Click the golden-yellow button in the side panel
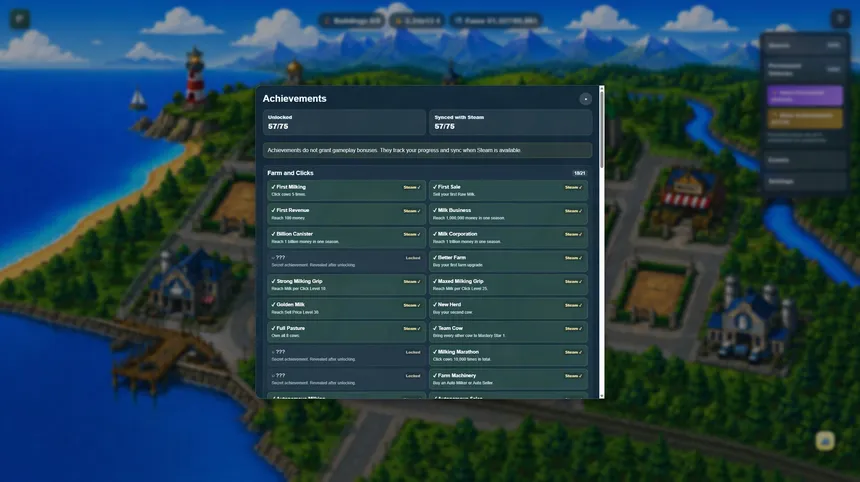The height and width of the screenshot is (482, 860). [x=805, y=118]
